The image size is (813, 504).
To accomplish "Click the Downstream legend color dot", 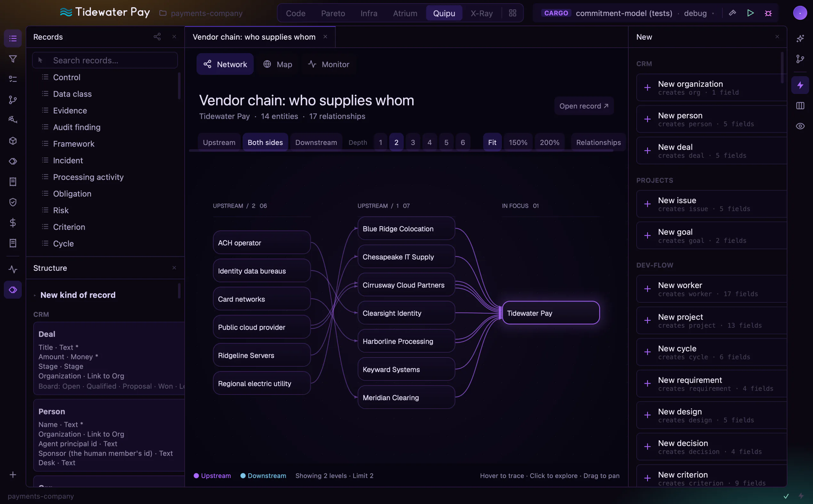I will tap(243, 476).
